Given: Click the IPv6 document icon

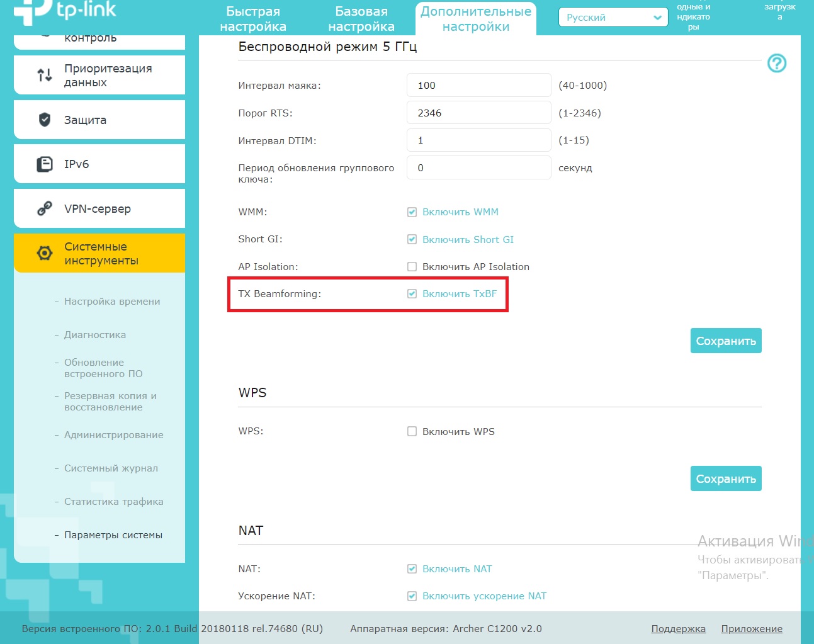Looking at the screenshot, I should [x=45, y=164].
